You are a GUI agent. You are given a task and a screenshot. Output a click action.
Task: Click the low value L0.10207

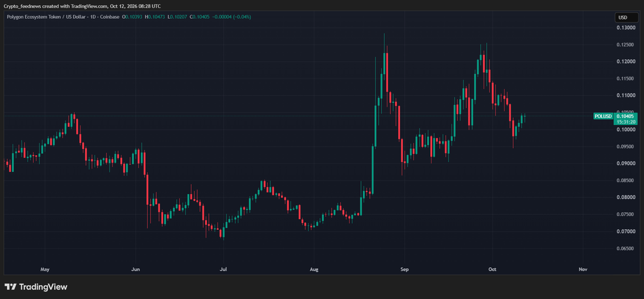coord(177,17)
